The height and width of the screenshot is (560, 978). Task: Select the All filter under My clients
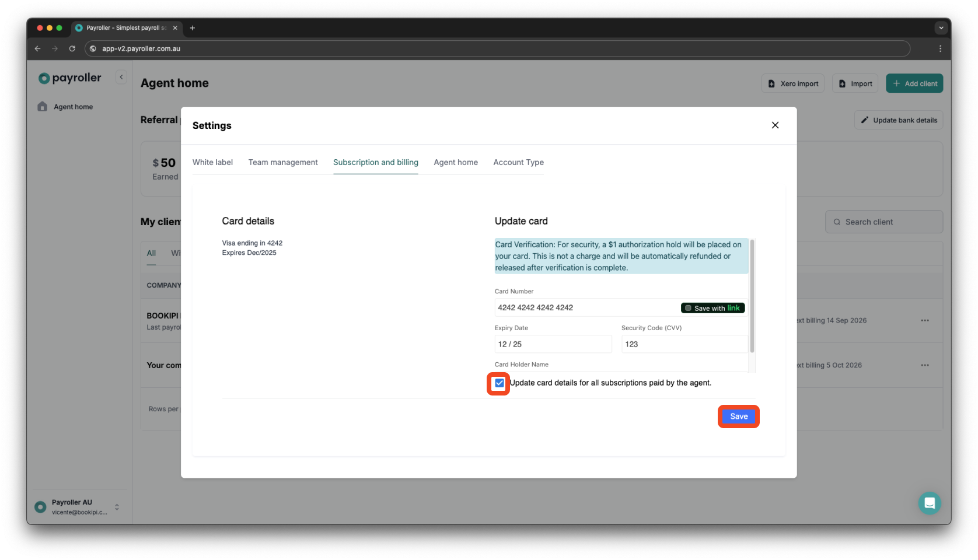coord(151,253)
